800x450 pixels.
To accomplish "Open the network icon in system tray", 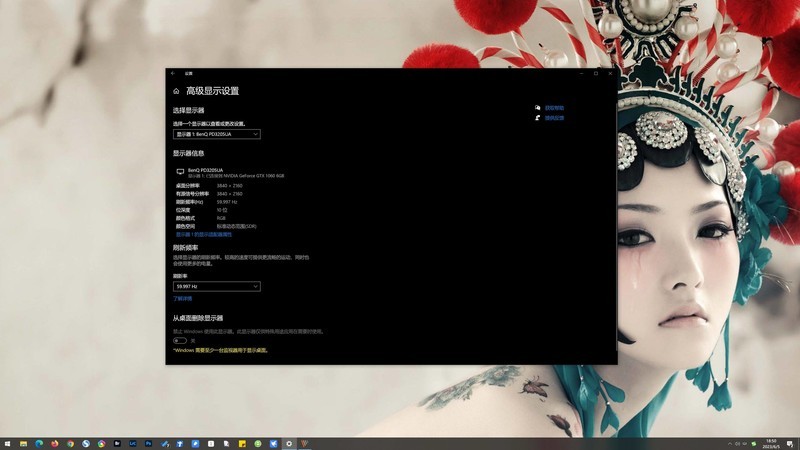I will click(x=744, y=444).
